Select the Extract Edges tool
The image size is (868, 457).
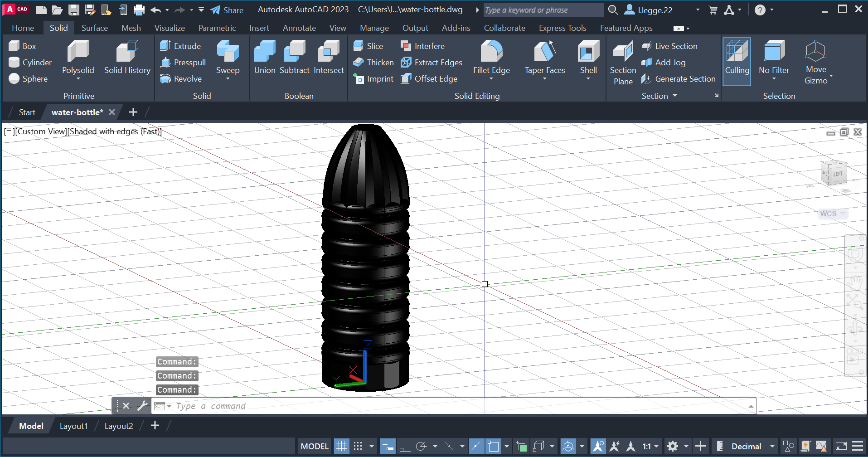pyautogui.click(x=432, y=62)
